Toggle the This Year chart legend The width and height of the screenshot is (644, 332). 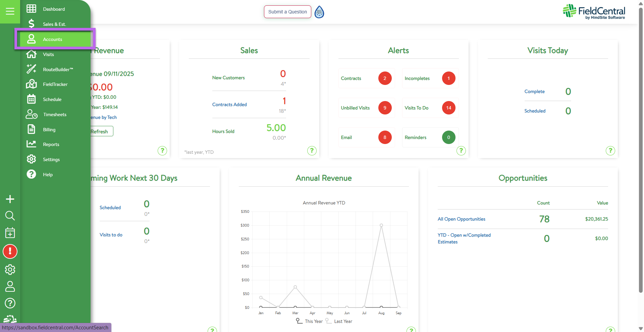(x=309, y=321)
